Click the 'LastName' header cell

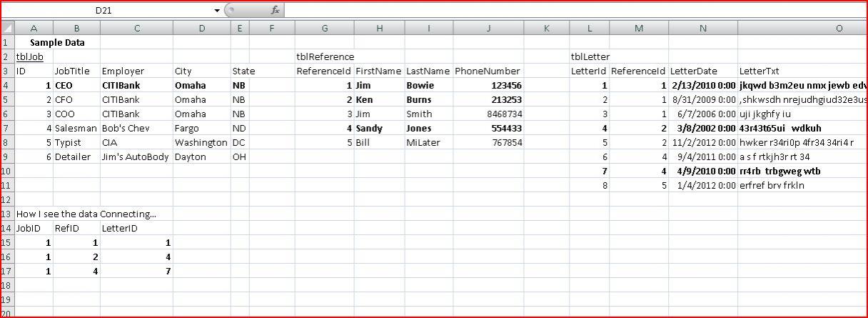tap(428, 71)
